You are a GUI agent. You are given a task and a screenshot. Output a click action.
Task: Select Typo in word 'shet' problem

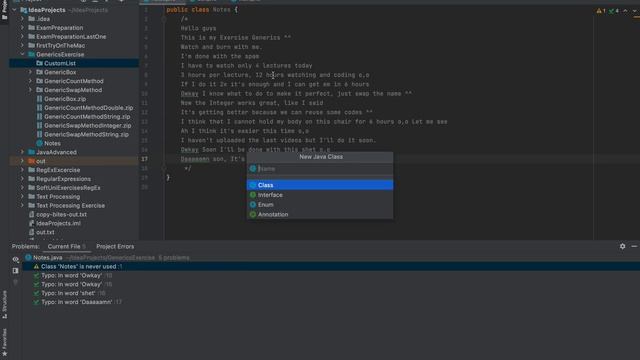pos(68,293)
